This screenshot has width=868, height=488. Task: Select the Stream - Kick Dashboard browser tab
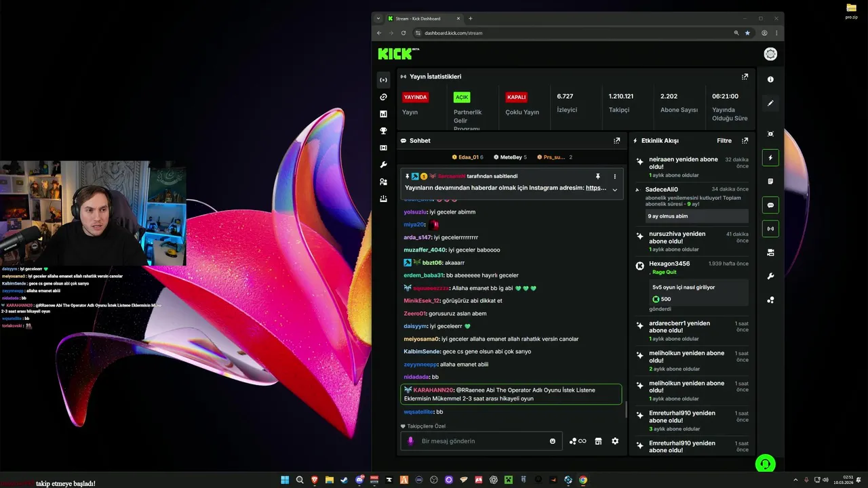click(424, 18)
